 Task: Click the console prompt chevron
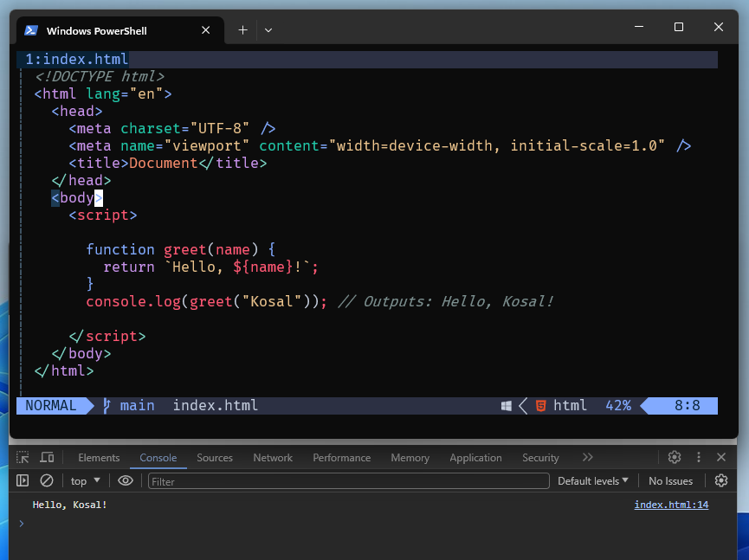(x=22, y=524)
